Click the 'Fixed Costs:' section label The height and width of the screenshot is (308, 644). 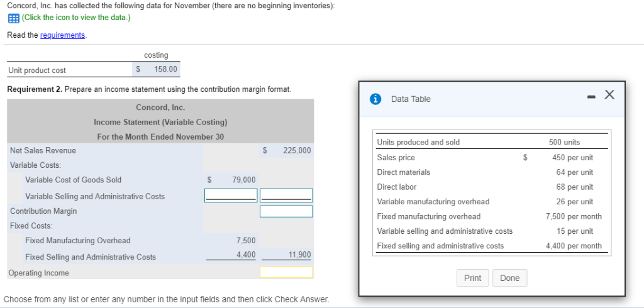coord(31,226)
